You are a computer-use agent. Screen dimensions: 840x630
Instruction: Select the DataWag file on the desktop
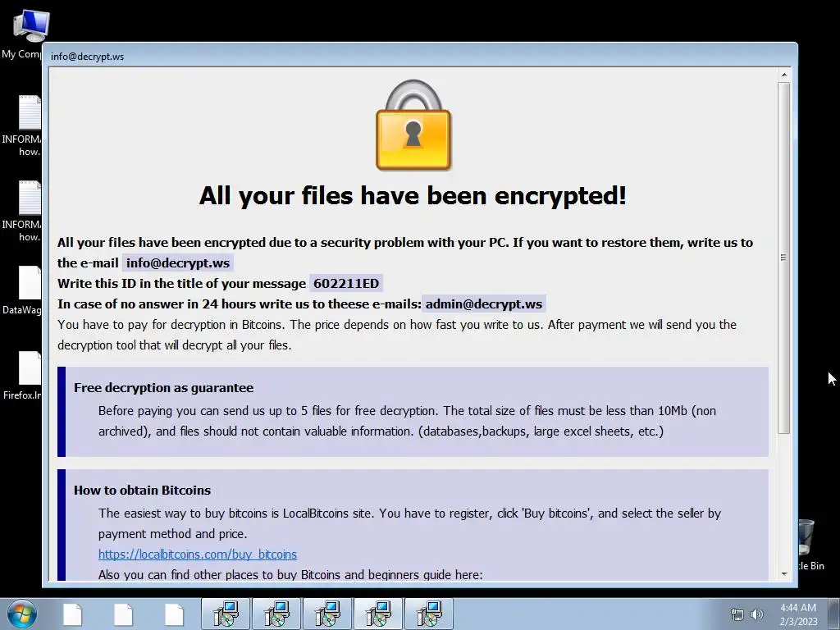tap(22, 290)
